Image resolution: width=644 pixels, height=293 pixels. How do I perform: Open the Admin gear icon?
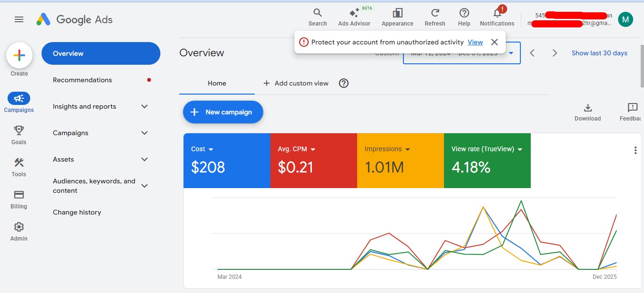click(19, 227)
